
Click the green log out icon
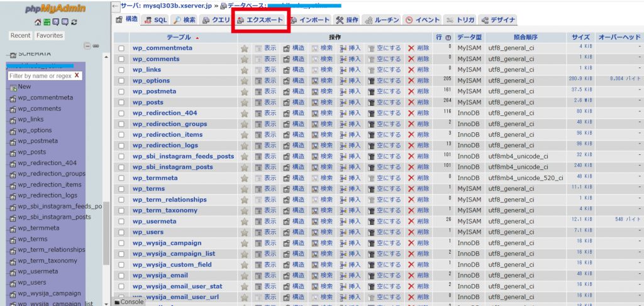point(47,22)
